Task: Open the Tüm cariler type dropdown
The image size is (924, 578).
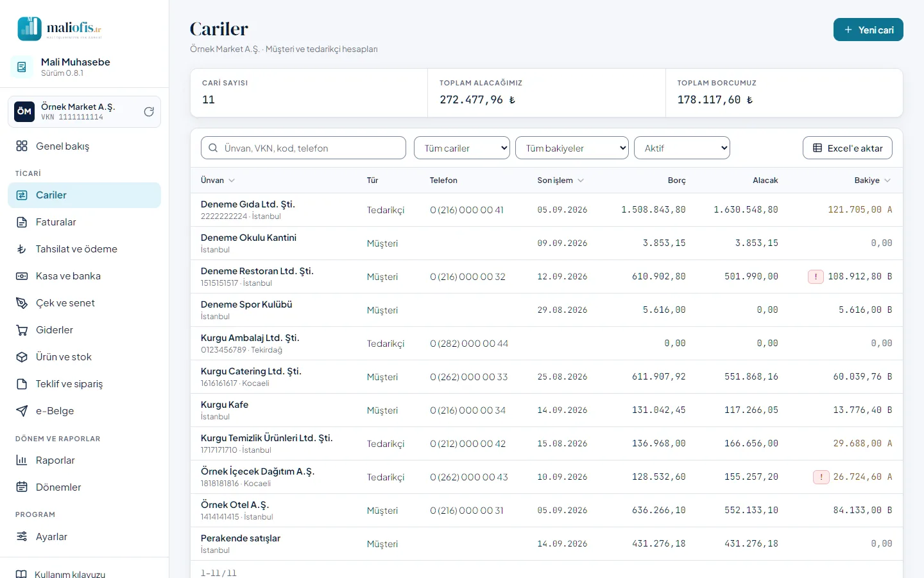Action: click(462, 148)
